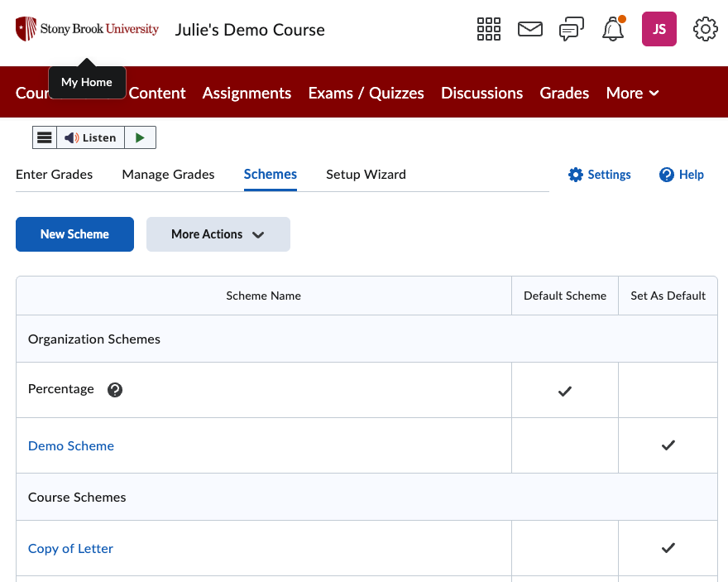
Task: Switch to the Enter Grades tab
Action: click(55, 174)
